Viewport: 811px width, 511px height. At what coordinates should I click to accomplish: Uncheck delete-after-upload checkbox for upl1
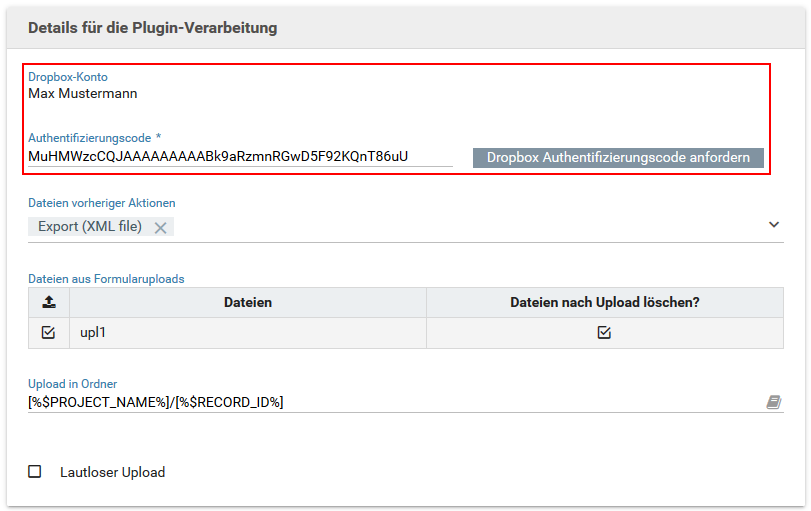point(604,333)
